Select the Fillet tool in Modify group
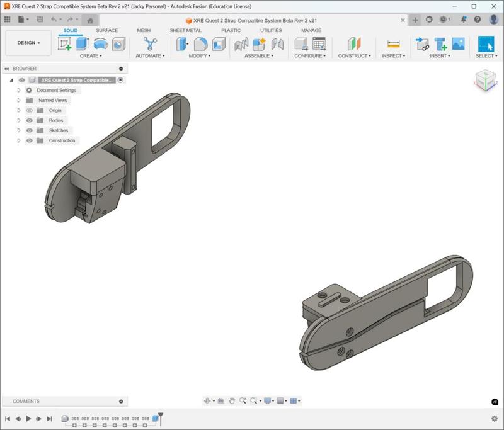 point(200,44)
